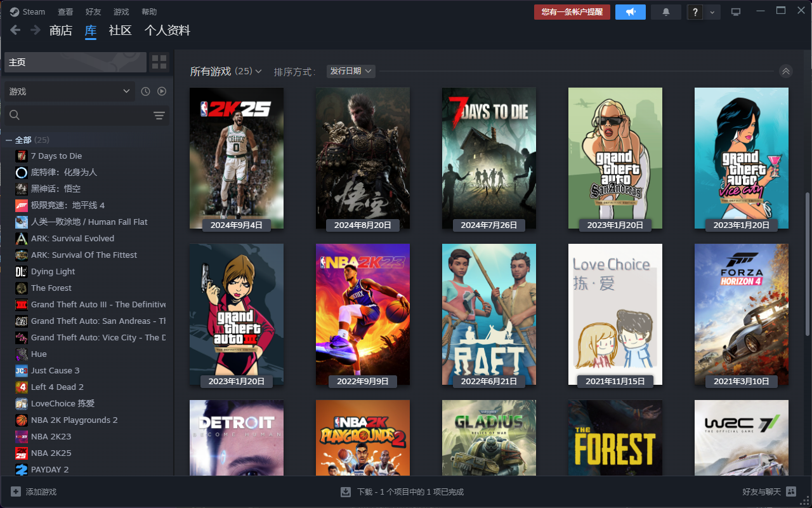Viewport: 812px width, 508px height.
Task: Enter Big Picture mode via monitor icon
Action: click(x=736, y=11)
